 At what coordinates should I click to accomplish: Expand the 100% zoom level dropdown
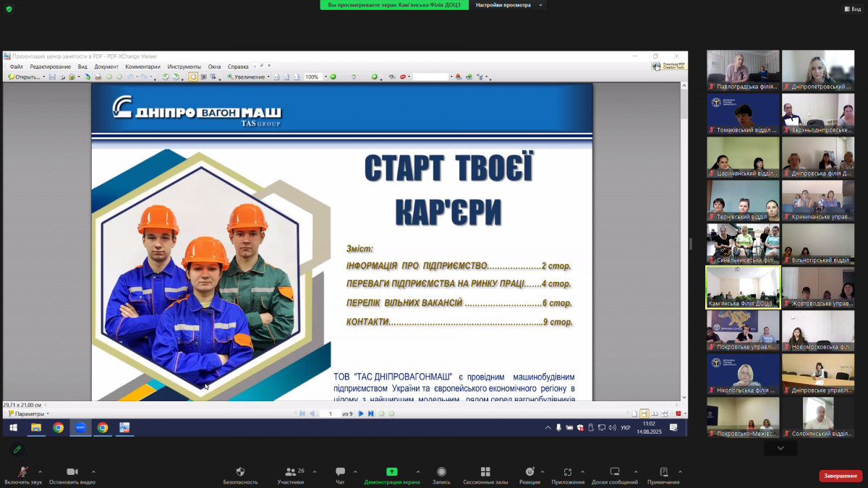click(325, 77)
